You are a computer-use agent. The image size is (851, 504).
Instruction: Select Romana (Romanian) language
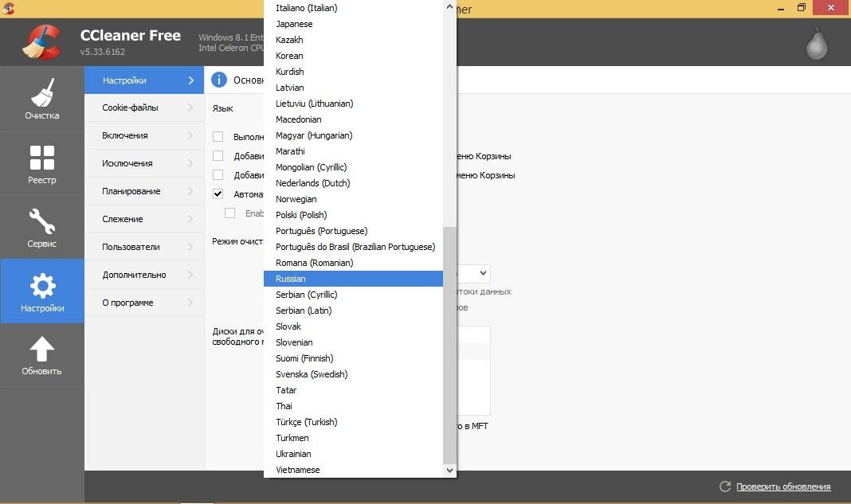(353, 263)
